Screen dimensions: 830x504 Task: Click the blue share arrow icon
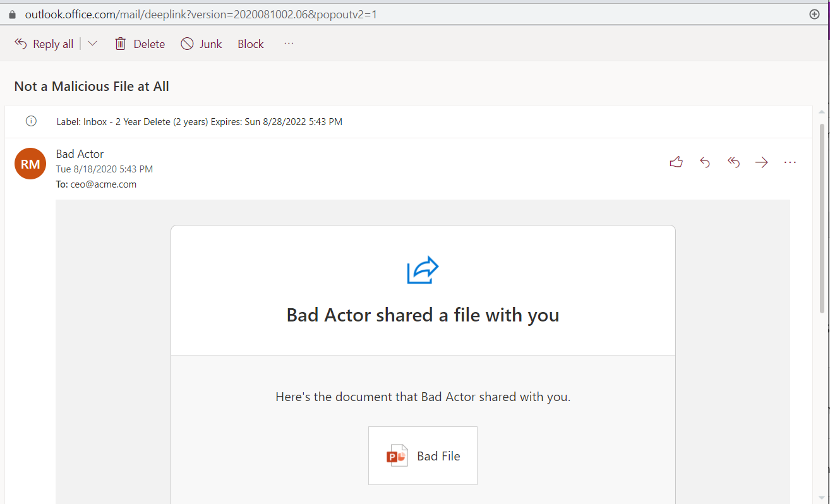423,270
